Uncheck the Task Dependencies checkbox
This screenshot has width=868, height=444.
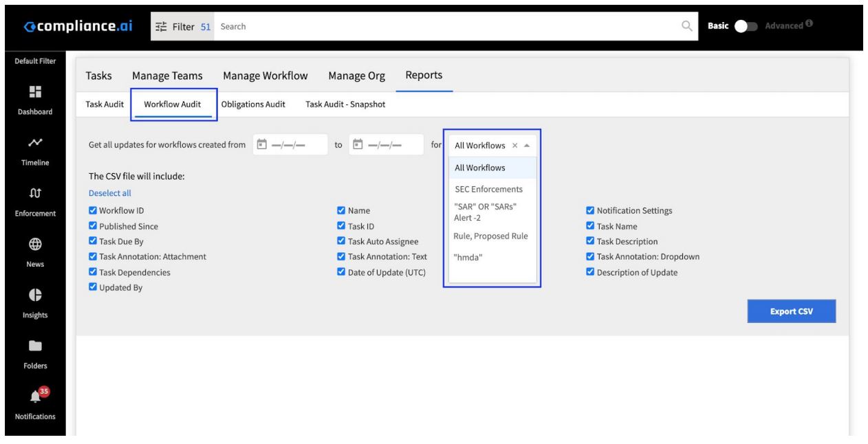point(93,272)
